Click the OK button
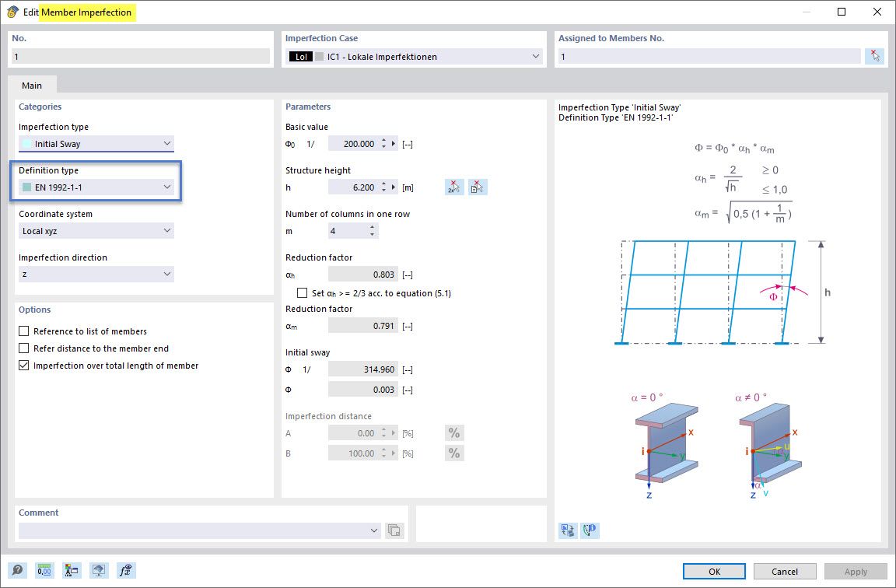 click(713, 570)
